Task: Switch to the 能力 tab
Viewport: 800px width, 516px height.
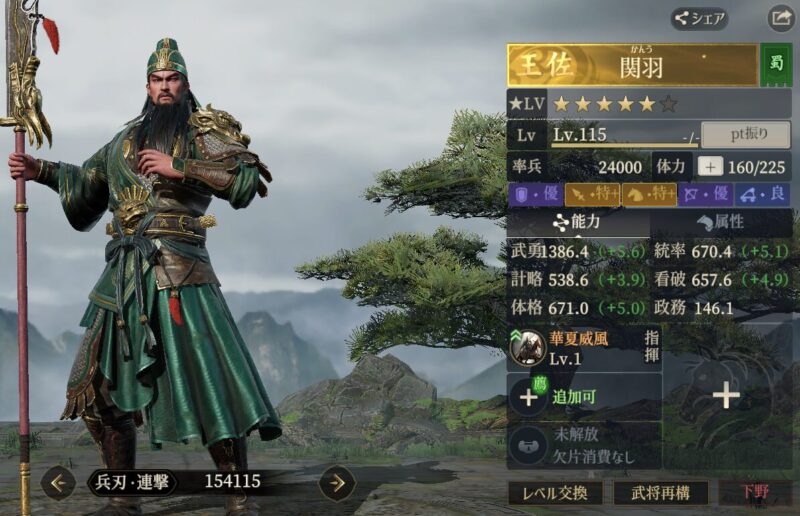Action: 578,222
